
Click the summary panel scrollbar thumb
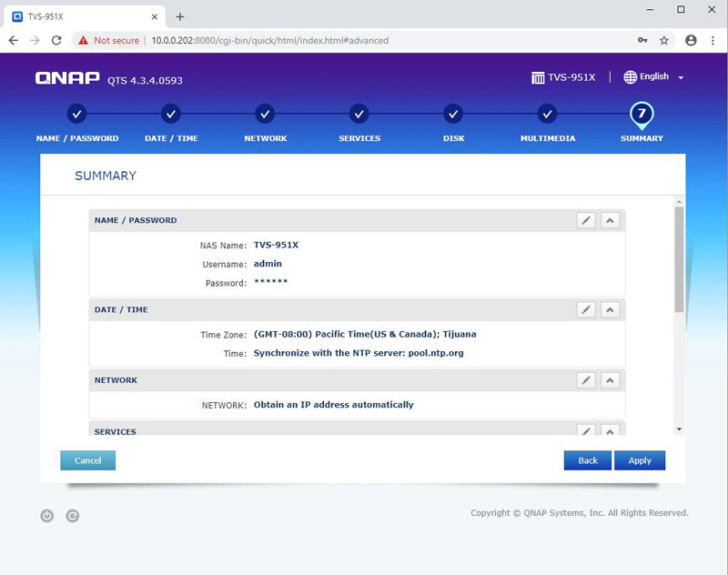click(679, 259)
